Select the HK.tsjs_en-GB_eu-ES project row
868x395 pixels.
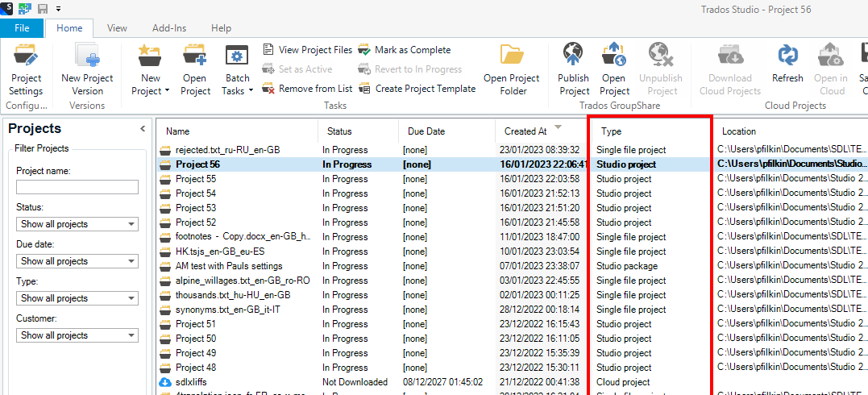coord(513,252)
